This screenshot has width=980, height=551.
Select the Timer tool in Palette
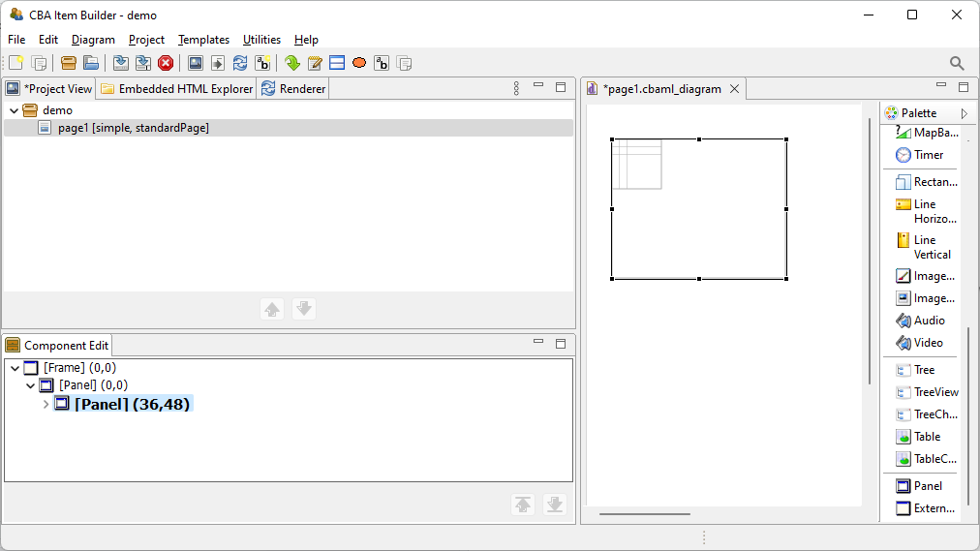(927, 155)
